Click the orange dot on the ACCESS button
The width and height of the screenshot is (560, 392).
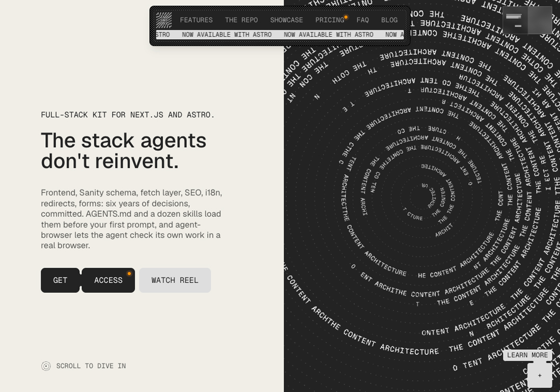pos(129,274)
